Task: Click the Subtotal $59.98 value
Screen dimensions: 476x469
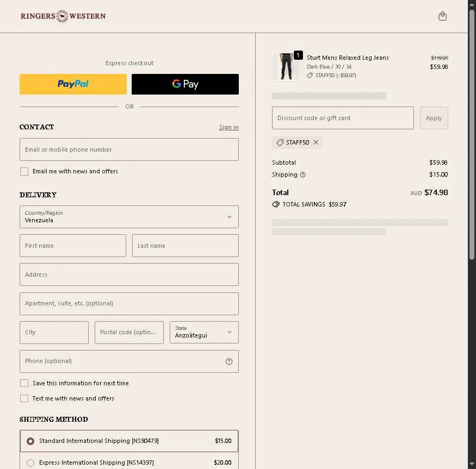Action: 438,162
